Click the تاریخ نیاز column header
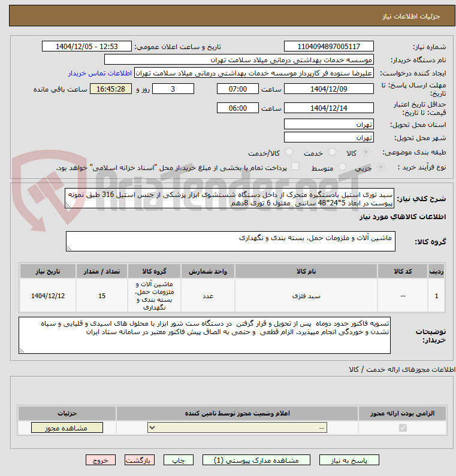The height and width of the screenshot is (476, 456). point(48,271)
